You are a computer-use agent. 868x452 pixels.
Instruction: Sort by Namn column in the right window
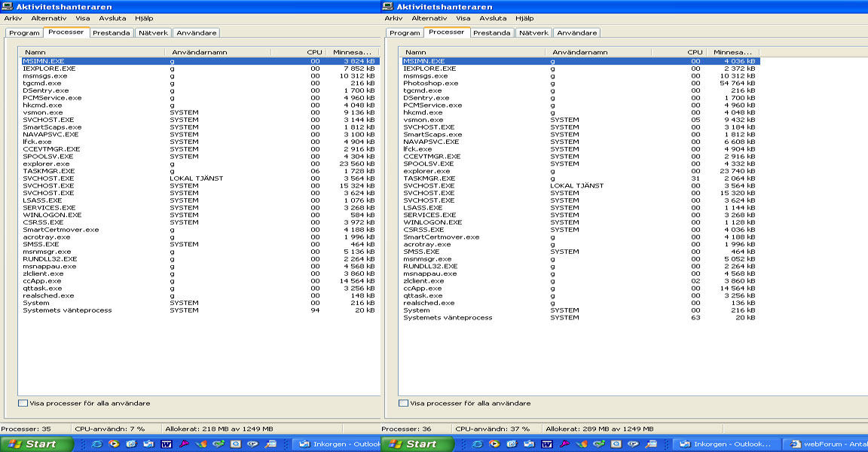point(472,52)
